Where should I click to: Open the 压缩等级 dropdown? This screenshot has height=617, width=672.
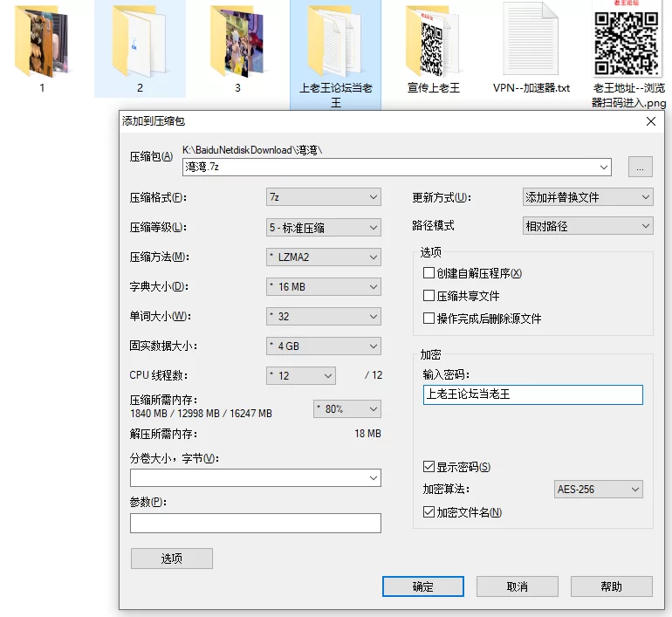[x=323, y=227]
